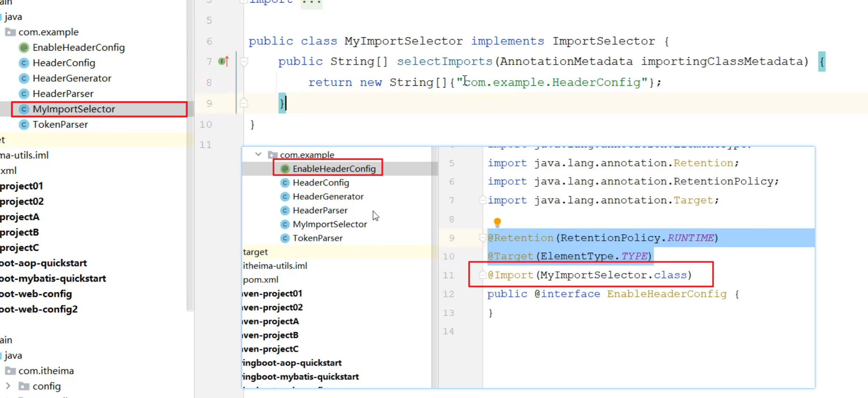
Task: Fold selectImports method at line 7
Action: (x=244, y=61)
